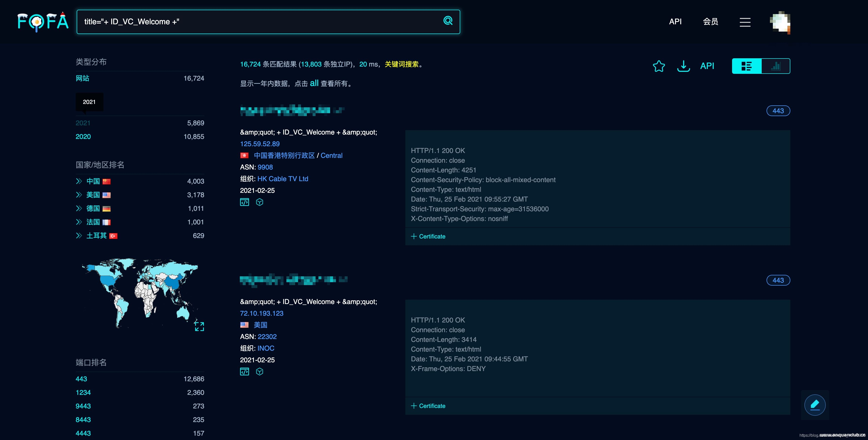Image resolution: width=868 pixels, height=440 pixels.
Task: Open the edit pencil button at bottom right
Action: (x=815, y=405)
